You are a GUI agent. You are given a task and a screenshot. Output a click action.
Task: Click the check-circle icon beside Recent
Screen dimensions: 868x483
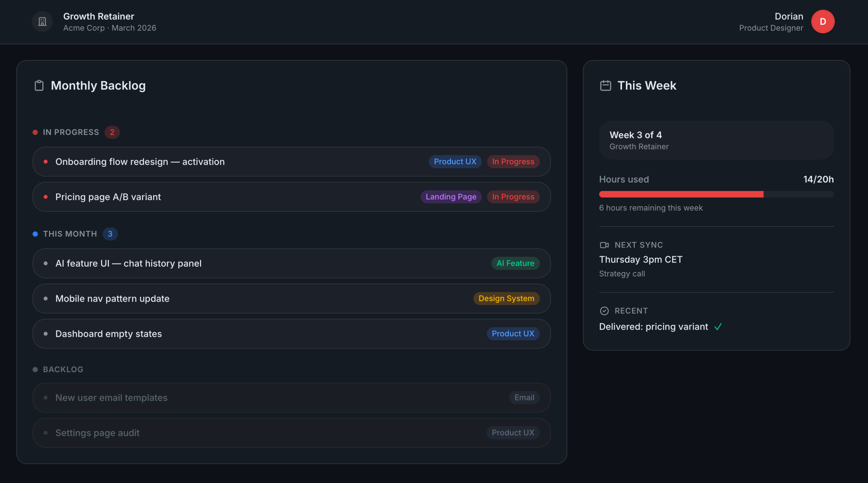(604, 311)
